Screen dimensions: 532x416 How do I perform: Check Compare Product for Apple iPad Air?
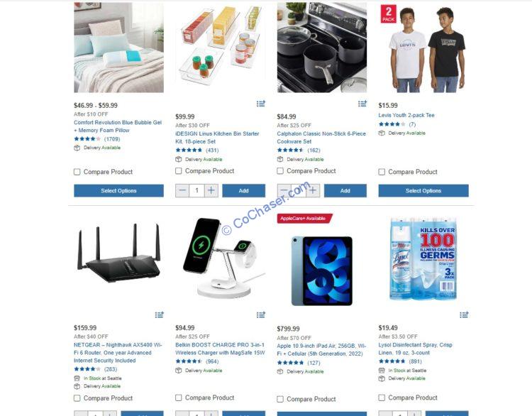coord(280,399)
